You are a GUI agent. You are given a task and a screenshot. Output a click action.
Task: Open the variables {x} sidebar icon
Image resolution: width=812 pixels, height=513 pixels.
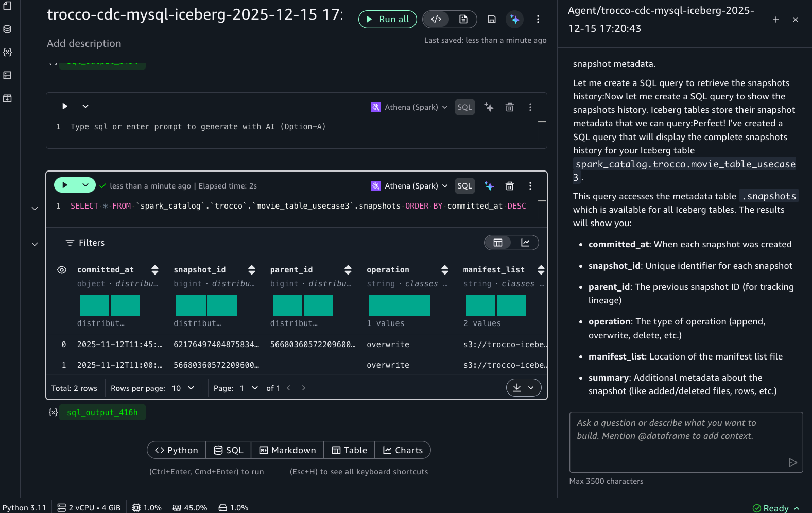click(x=7, y=52)
